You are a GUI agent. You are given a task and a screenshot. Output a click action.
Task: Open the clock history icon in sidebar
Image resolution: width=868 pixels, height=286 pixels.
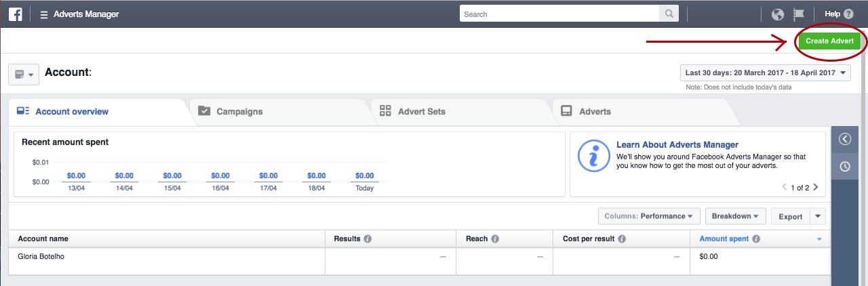(x=844, y=167)
